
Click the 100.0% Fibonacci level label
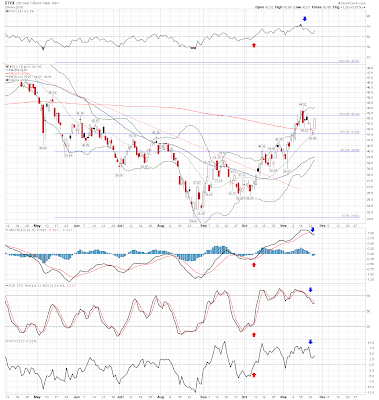(x=349, y=61)
